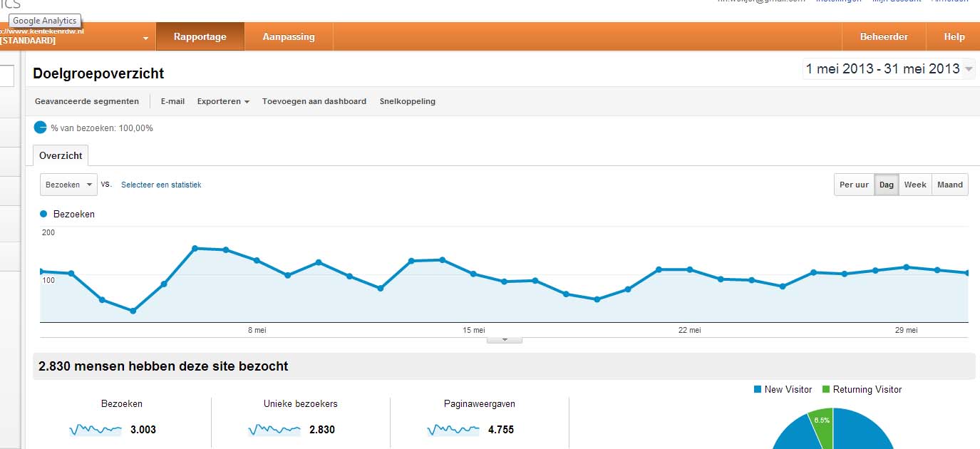Click the '2.830 mensen hebben deze site bezocht' heading

click(163, 366)
